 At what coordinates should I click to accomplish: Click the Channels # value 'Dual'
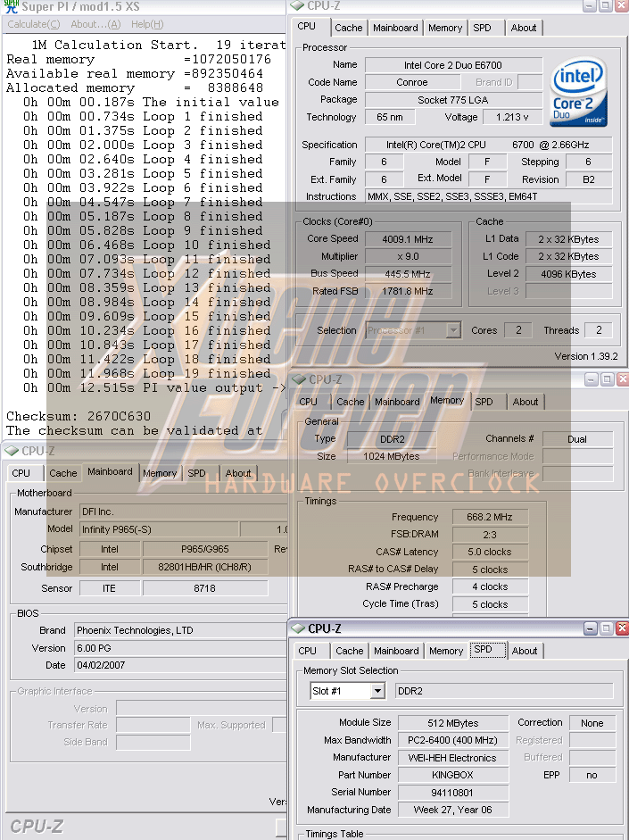[577, 439]
